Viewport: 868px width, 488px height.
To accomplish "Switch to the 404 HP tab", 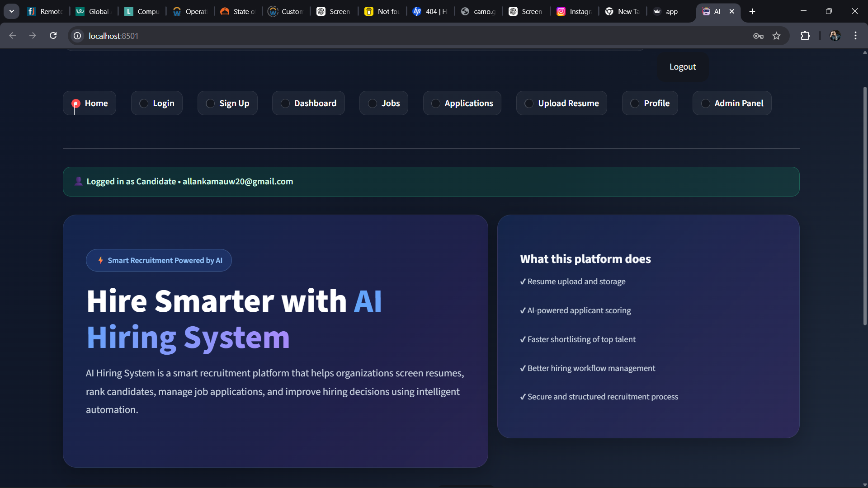I will click(x=430, y=11).
